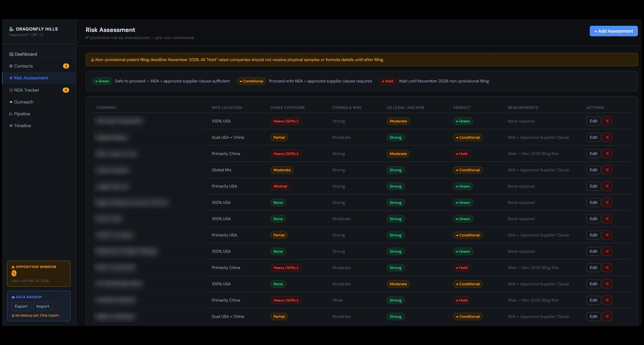This screenshot has width=644, height=345.
Task: Click the Dragonfly Hills logo icon
Action: (11, 29)
